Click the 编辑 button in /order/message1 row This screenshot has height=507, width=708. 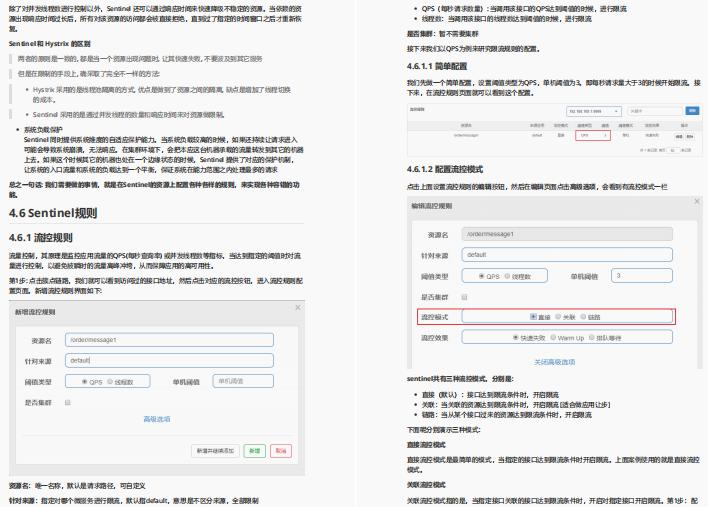click(x=679, y=136)
